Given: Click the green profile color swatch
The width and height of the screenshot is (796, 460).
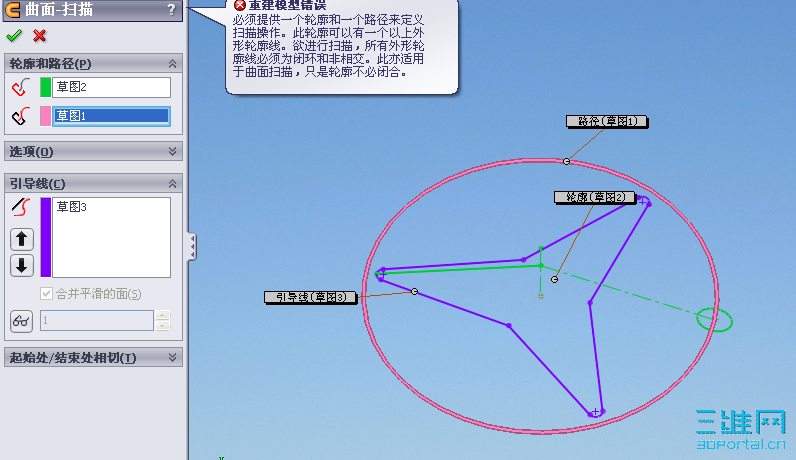Looking at the screenshot, I should pyautogui.click(x=46, y=87).
